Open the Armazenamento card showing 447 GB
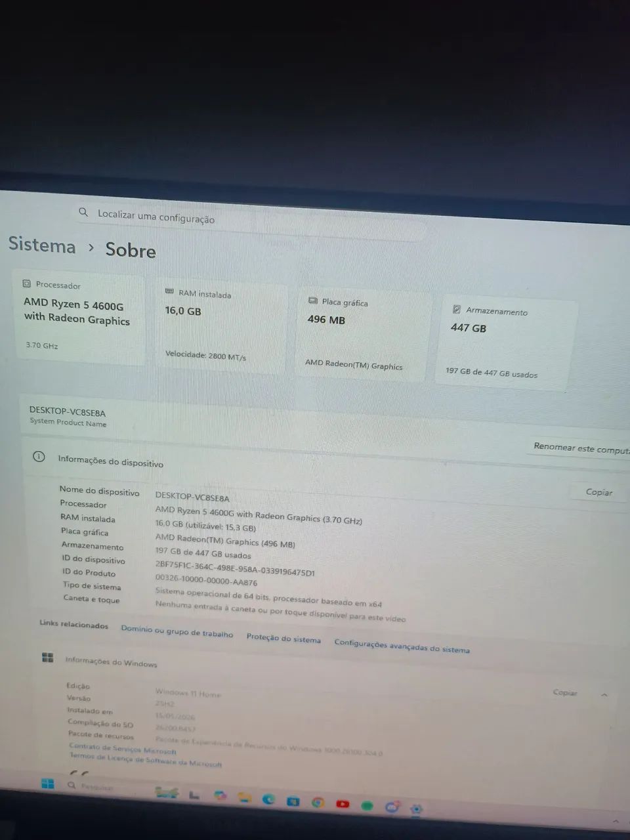The height and width of the screenshot is (840, 630). coord(505,342)
